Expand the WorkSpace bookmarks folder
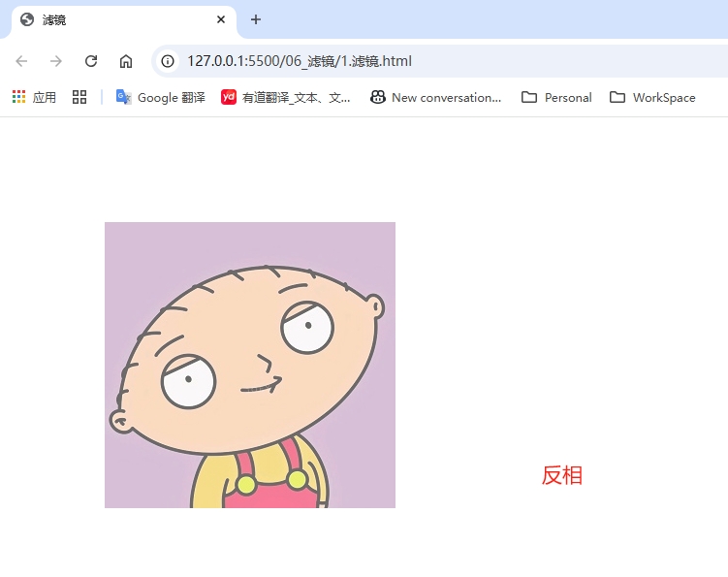The width and height of the screenshot is (728, 577). click(652, 98)
